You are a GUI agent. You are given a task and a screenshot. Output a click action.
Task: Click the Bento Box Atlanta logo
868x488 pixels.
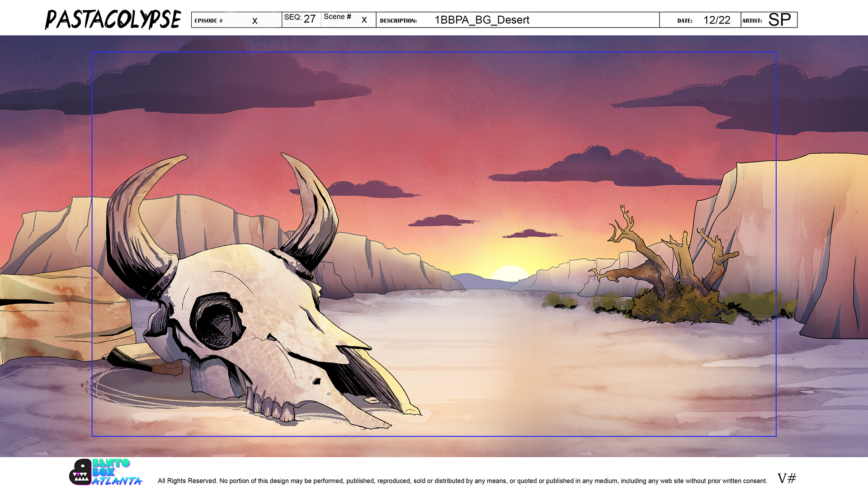click(x=105, y=473)
